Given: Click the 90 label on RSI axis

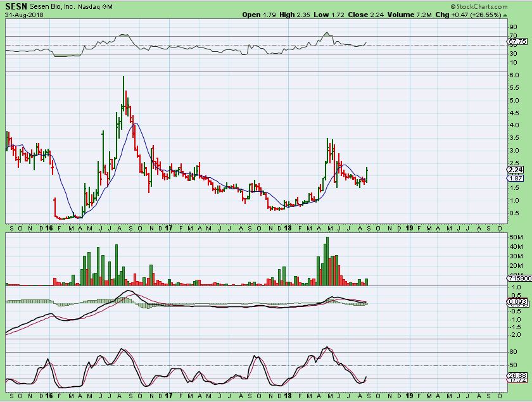Looking at the screenshot, I should pyautogui.click(x=513, y=27).
